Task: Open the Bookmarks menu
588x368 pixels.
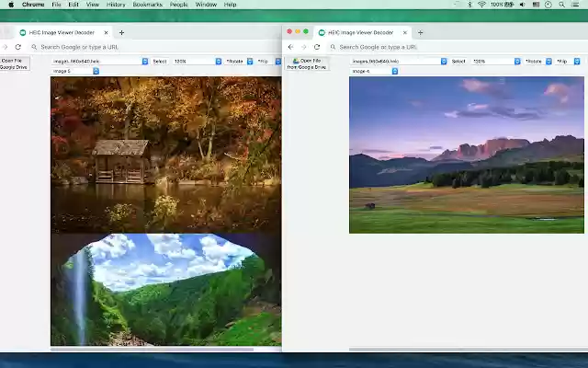Action: click(148, 5)
